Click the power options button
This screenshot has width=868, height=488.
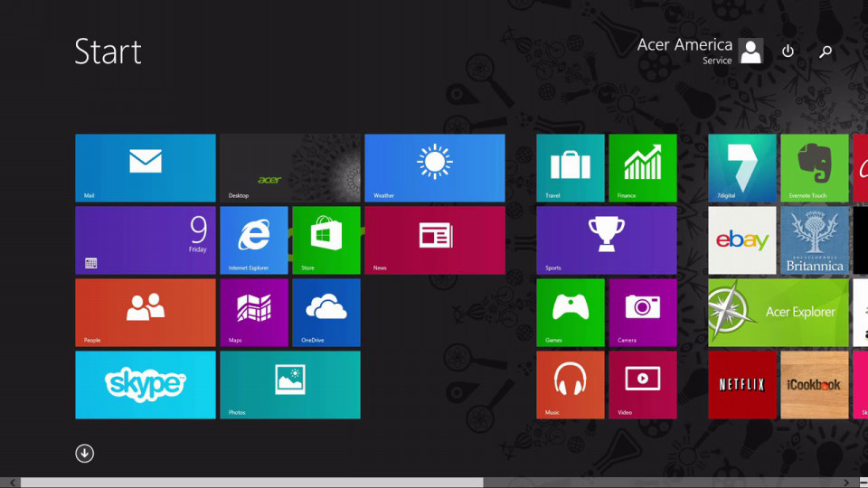pyautogui.click(x=788, y=52)
